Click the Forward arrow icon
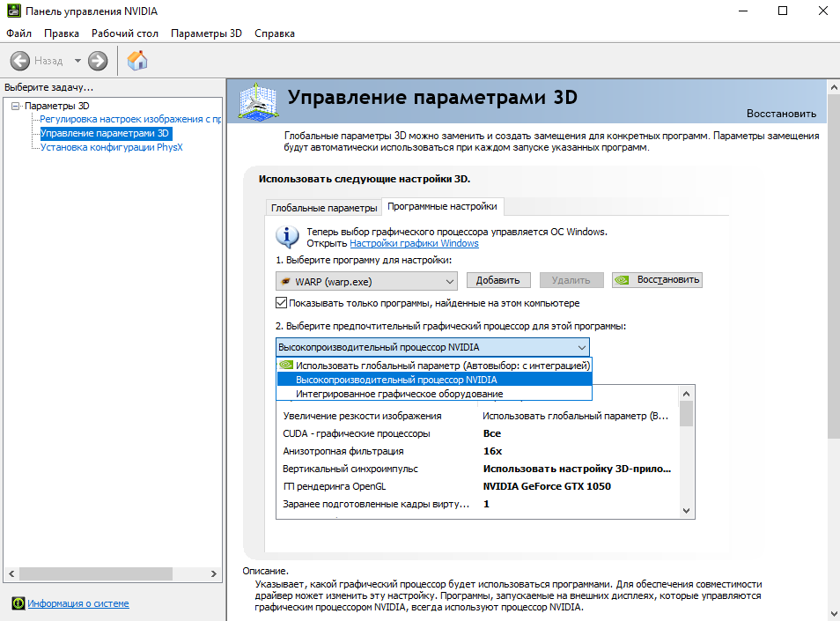Image resolution: width=840 pixels, height=621 pixels. 98,61
